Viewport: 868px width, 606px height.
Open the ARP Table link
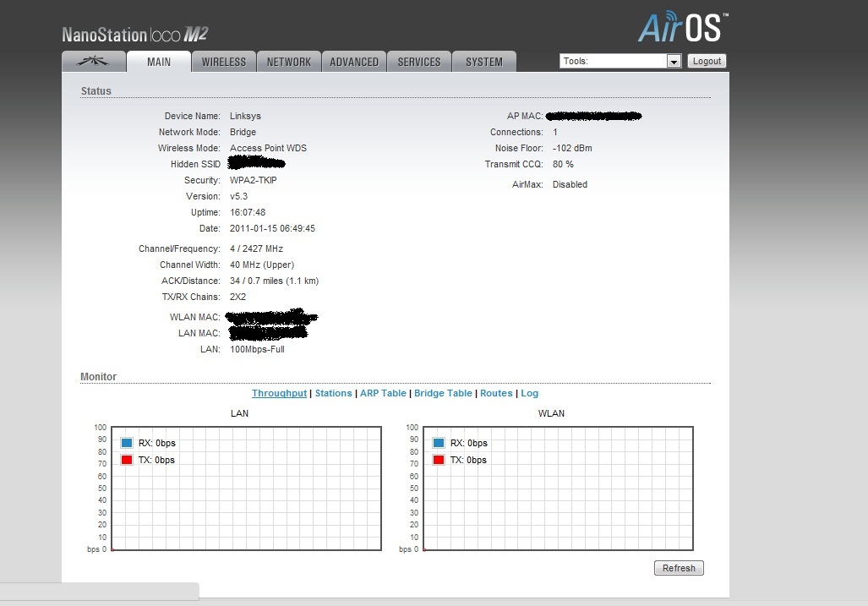(383, 393)
